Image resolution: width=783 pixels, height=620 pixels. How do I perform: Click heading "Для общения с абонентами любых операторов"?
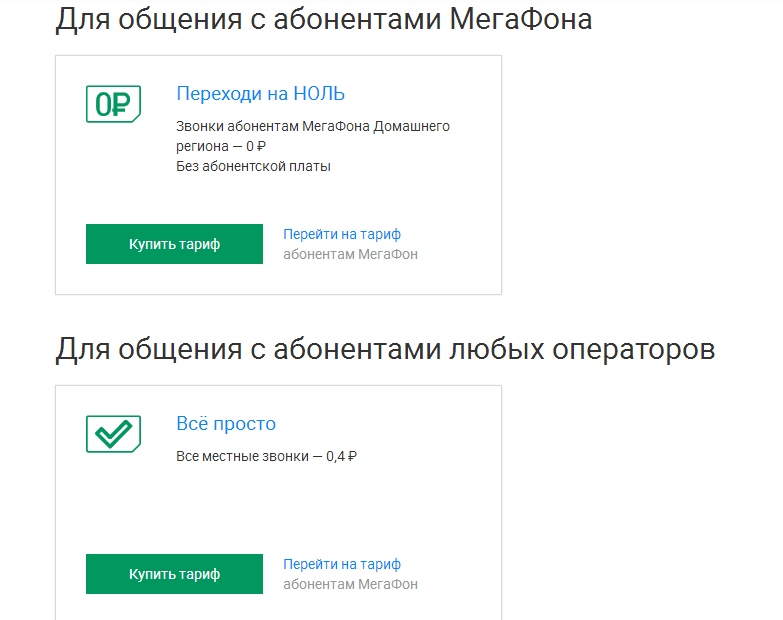coord(385,350)
